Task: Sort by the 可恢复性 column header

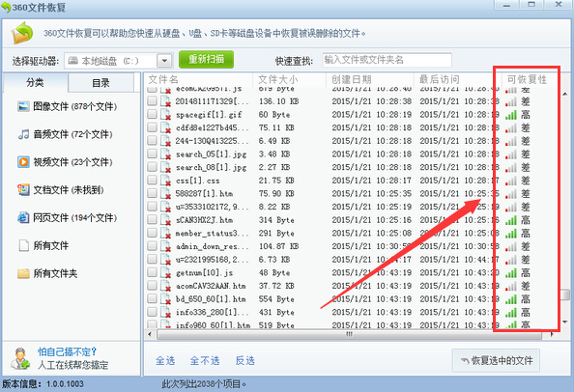Action: pos(528,79)
